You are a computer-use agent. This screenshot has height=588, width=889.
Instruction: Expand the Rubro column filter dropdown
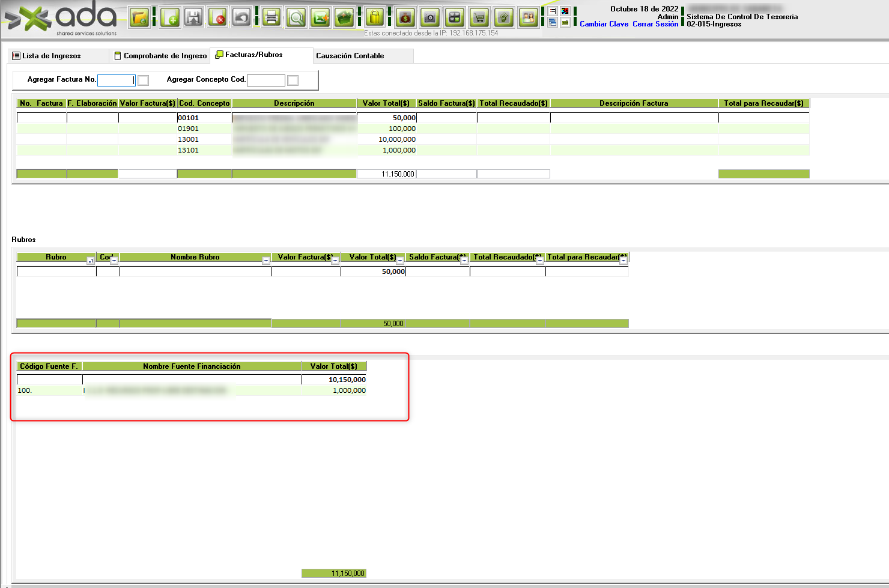(91, 261)
